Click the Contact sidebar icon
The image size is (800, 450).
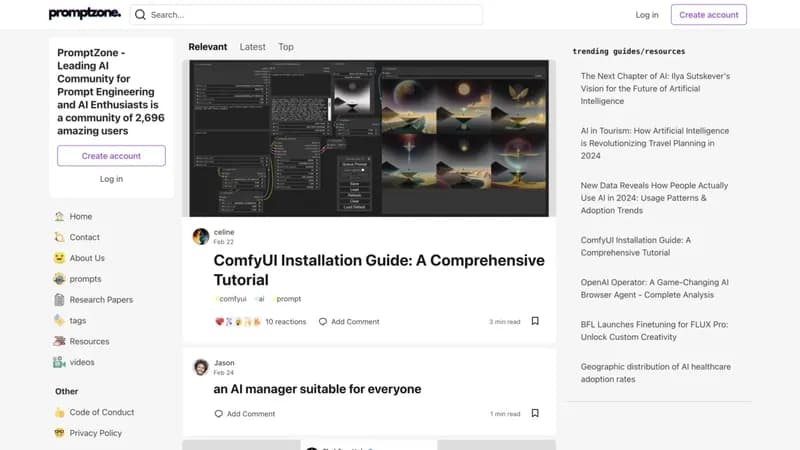[59, 237]
